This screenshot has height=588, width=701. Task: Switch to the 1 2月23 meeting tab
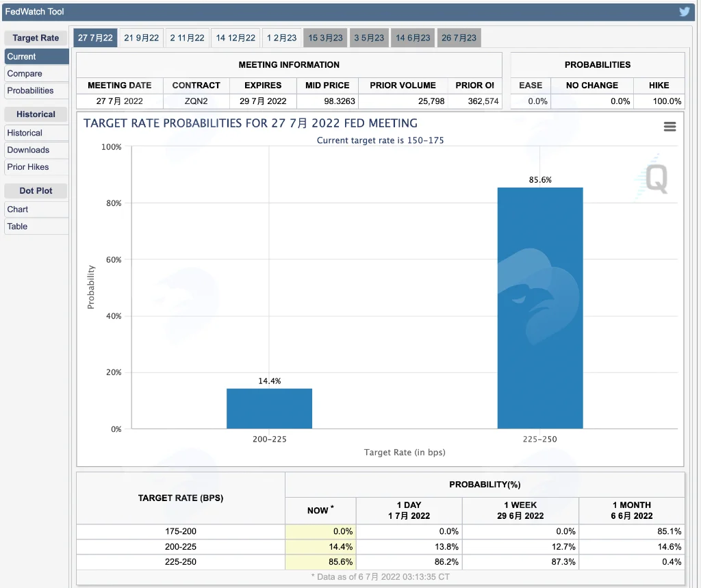pos(281,38)
